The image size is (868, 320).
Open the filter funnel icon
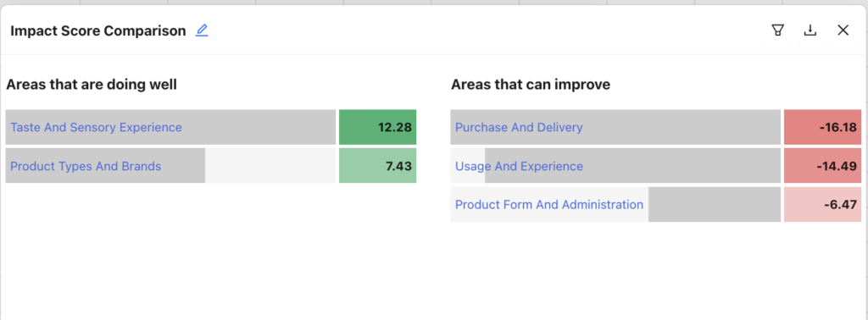[x=778, y=30]
